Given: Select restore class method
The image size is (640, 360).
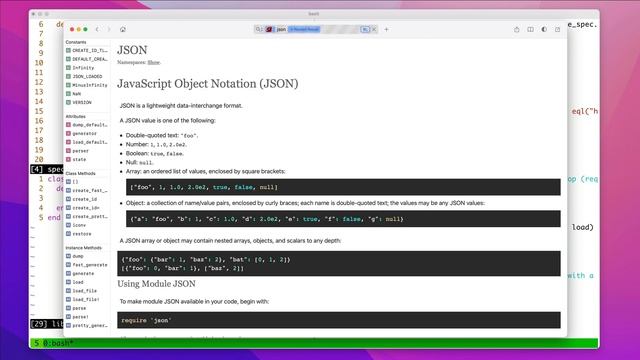Looking at the screenshot, I should (79, 234).
